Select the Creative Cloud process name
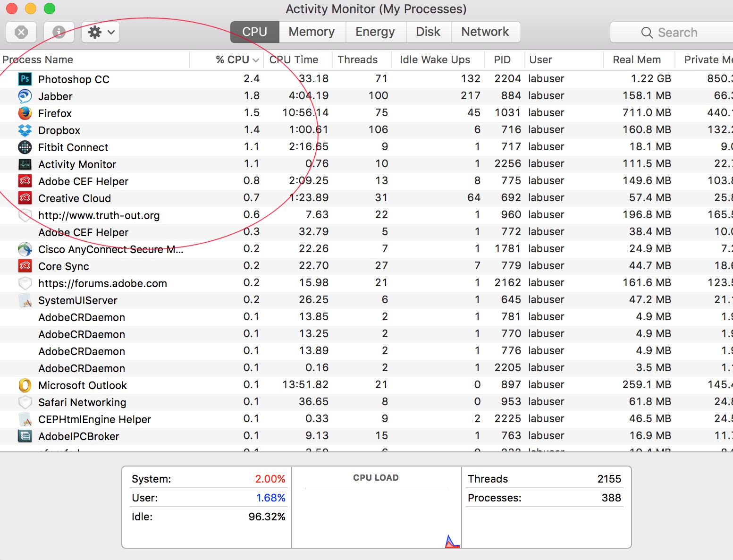The image size is (733, 560). pos(75,198)
